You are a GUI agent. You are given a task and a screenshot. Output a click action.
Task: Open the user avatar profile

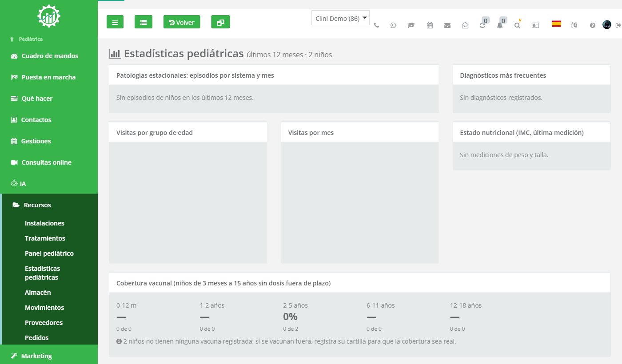607,25
